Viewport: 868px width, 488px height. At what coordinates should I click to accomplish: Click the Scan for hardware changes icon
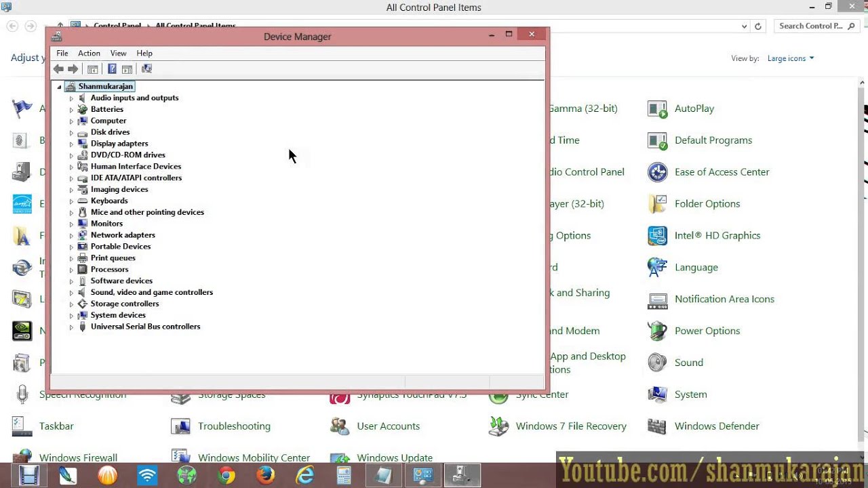[x=146, y=69]
